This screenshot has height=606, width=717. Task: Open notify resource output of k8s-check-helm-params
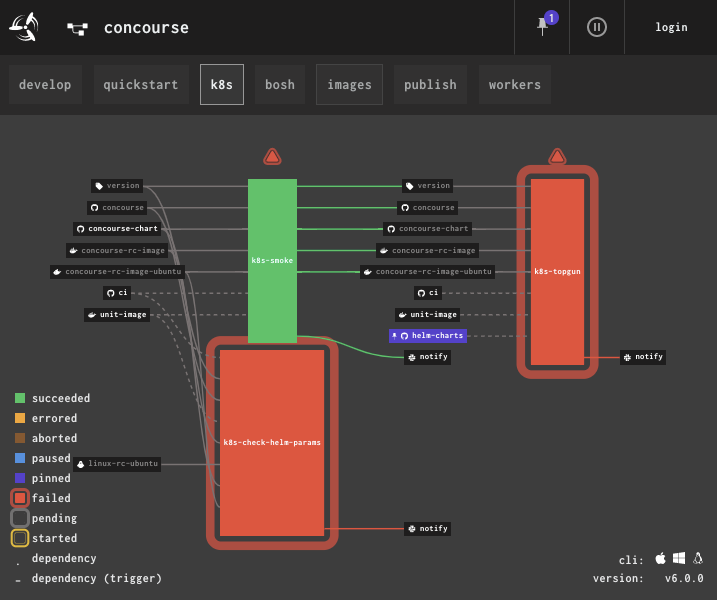[428, 529]
